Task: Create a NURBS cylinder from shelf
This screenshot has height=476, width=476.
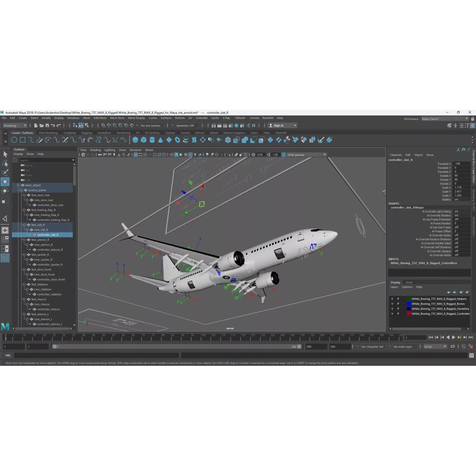Action: tap(152, 140)
